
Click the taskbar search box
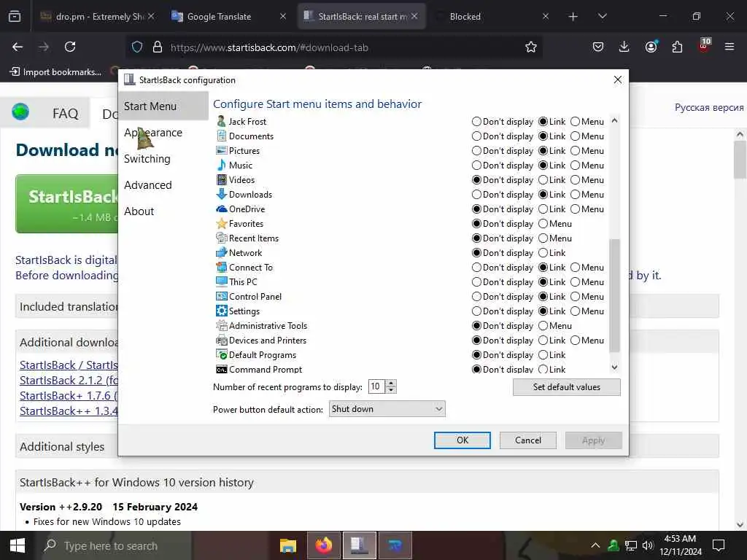click(115, 545)
